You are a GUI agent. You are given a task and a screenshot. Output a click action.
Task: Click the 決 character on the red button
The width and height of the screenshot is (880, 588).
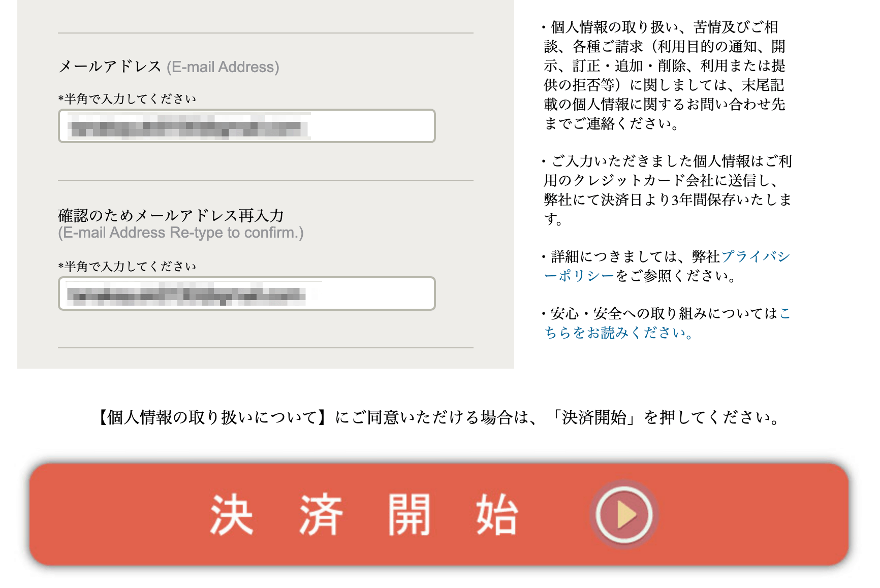pos(232,515)
